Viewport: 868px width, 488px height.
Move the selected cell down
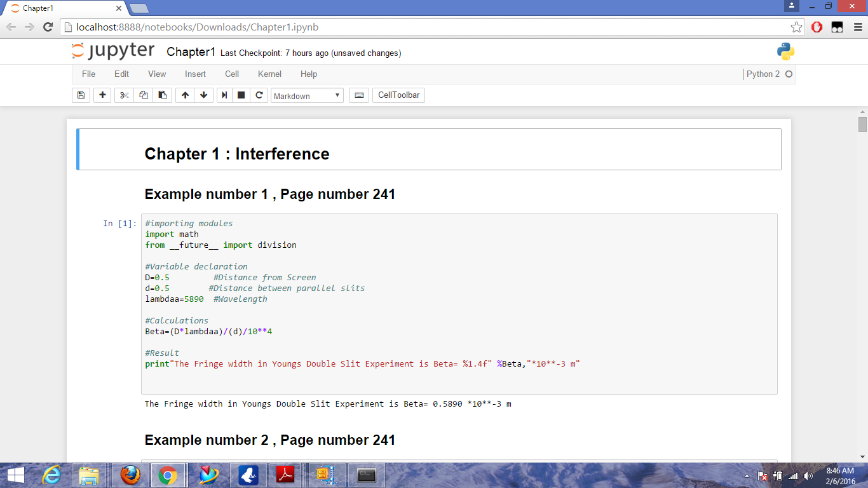tap(203, 95)
